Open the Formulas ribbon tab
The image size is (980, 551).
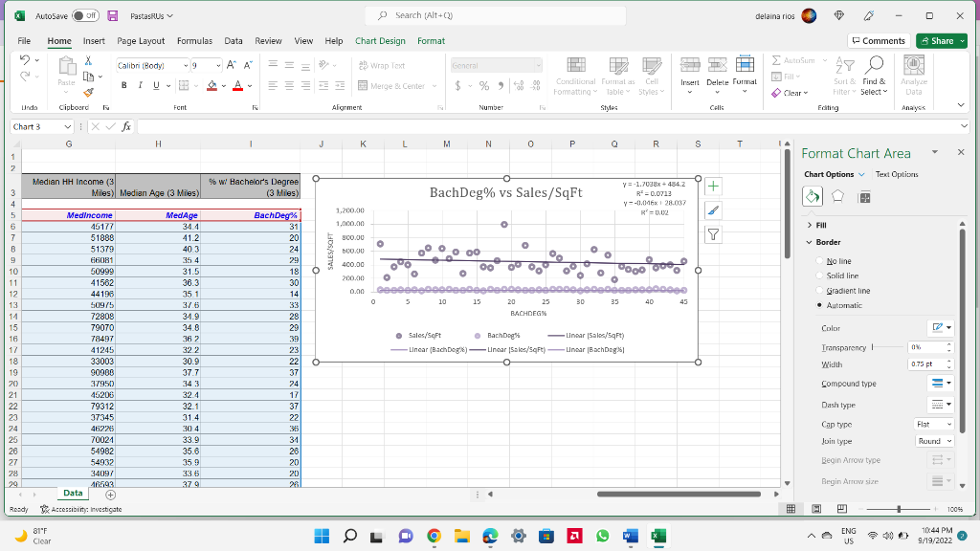coord(194,41)
